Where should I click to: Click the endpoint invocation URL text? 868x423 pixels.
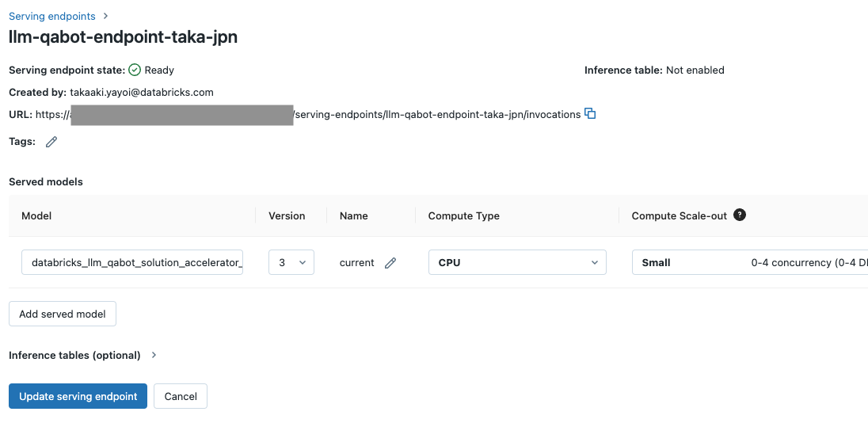(x=437, y=114)
